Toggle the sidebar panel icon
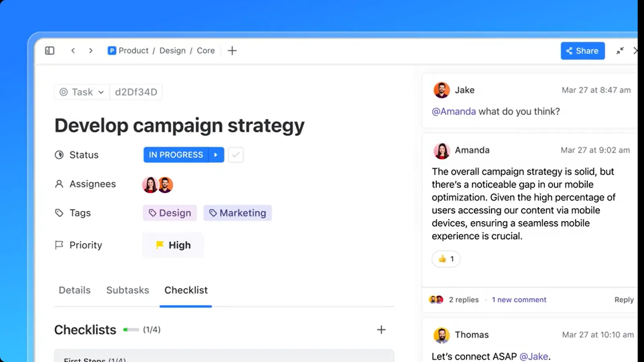This screenshot has height=362, width=644. coord(50,51)
